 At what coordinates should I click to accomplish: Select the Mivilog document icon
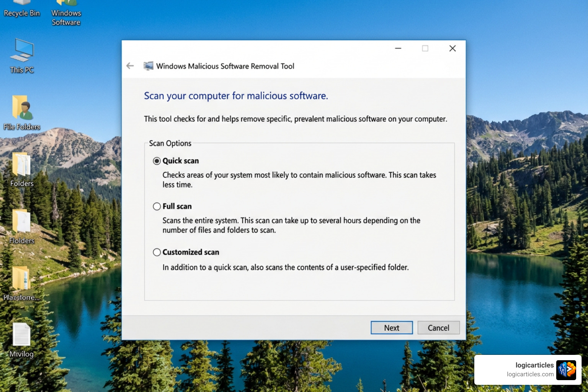point(21,340)
